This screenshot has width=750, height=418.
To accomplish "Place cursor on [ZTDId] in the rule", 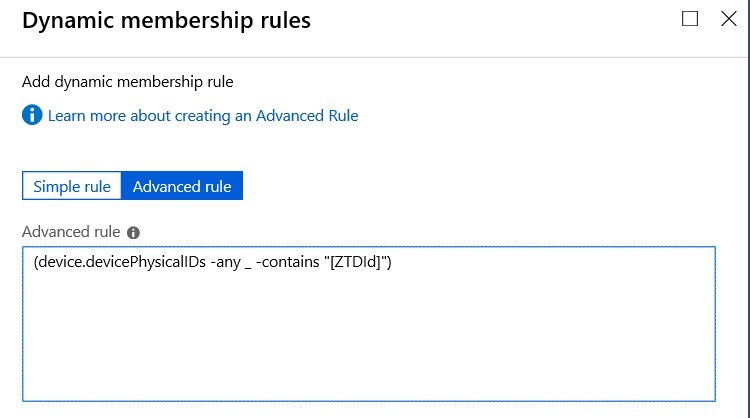I will [354, 262].
